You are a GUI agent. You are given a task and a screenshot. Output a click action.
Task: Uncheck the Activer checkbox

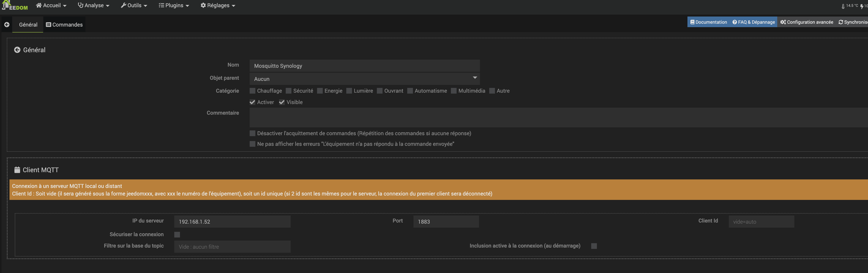coord(252,102)
